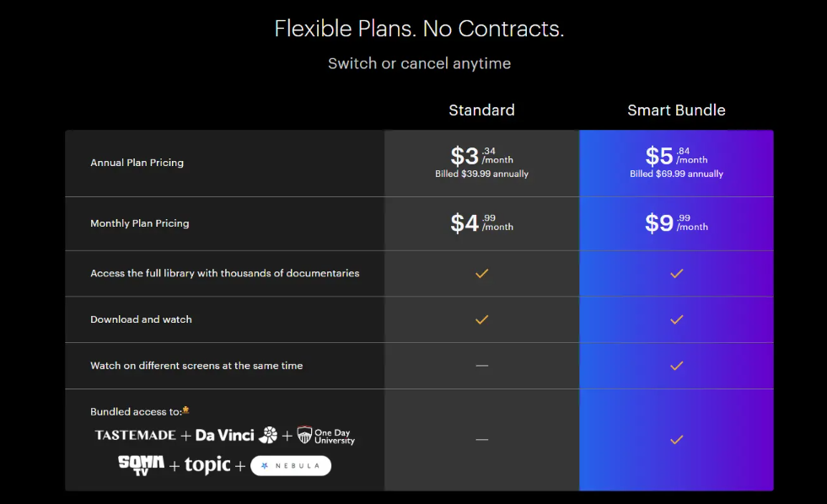Choose Smart Bundle monthly $9.99 price
827x504 pixels.
676,223
